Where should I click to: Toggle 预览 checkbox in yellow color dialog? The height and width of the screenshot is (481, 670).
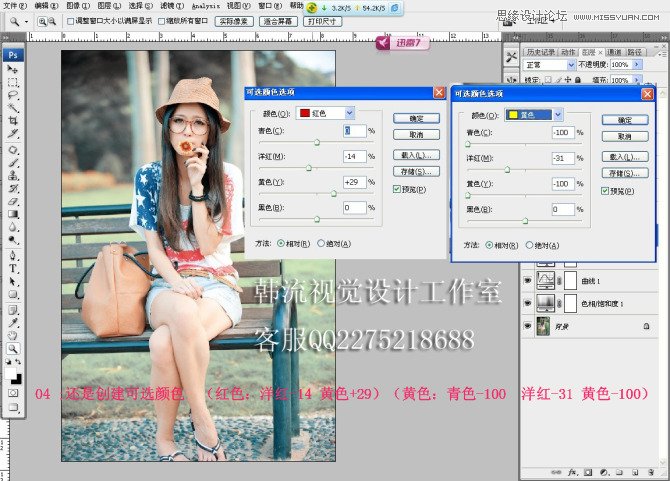(605, 189)
